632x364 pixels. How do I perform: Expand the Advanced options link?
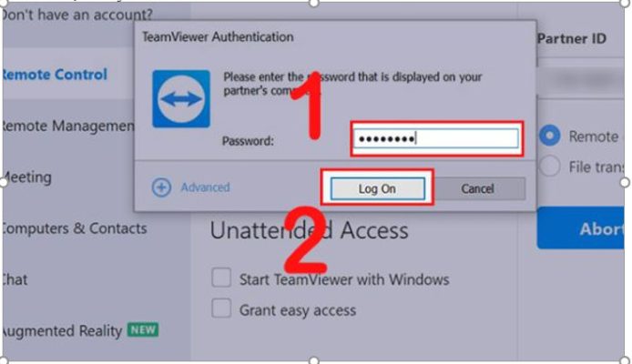[205, 187]
